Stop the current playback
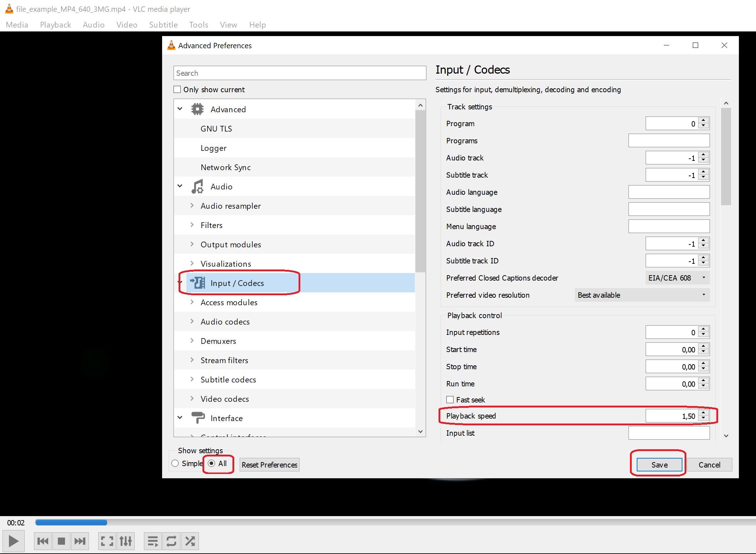This screenshot has width=756, height=554. [x=61, y=541]
